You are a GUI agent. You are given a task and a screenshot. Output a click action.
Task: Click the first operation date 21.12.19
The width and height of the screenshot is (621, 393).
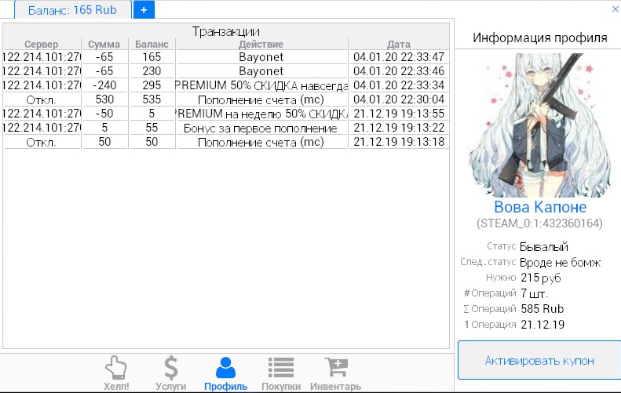[543, 324]
